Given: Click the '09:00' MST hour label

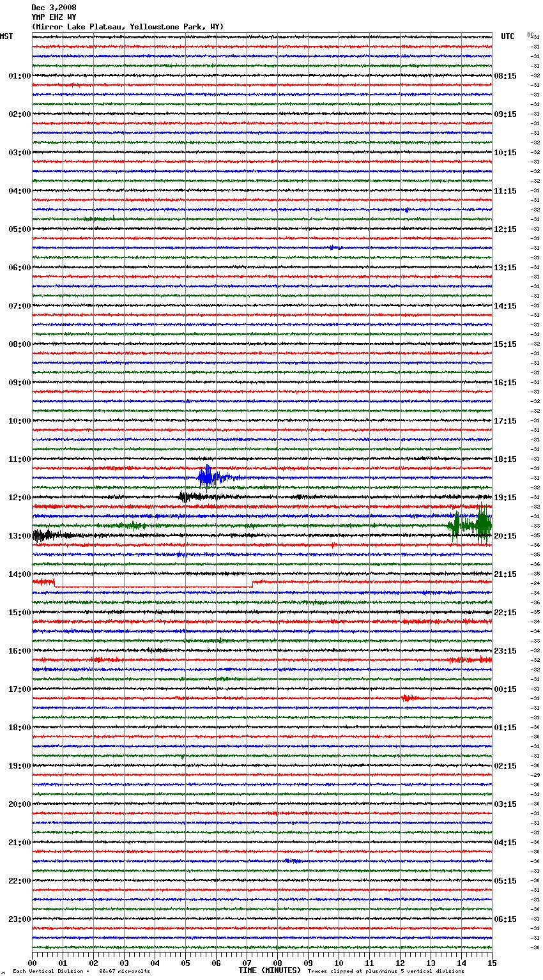Looking at the screenshot, I should [x=19, y=383].
